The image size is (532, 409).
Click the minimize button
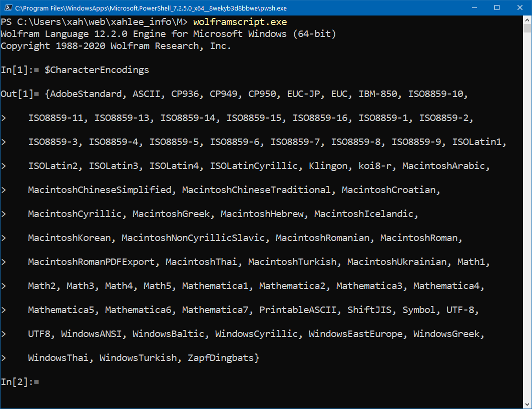click(x=474, y=7)
